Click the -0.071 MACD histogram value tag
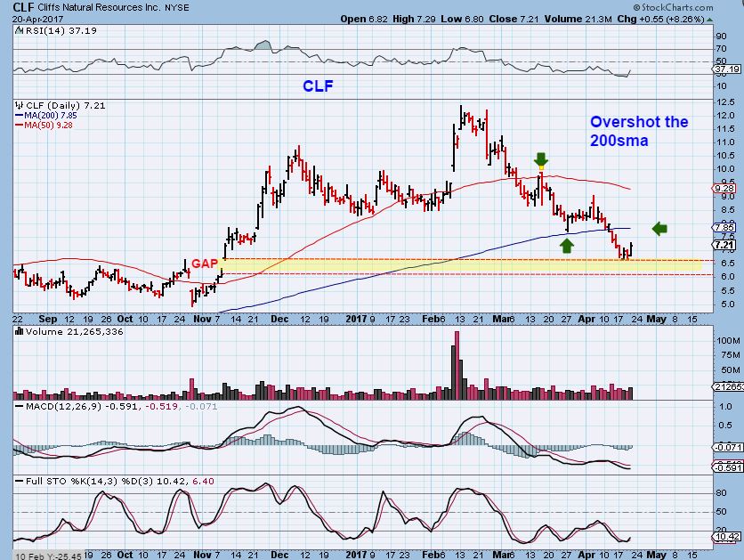 (x=728, y=447)
